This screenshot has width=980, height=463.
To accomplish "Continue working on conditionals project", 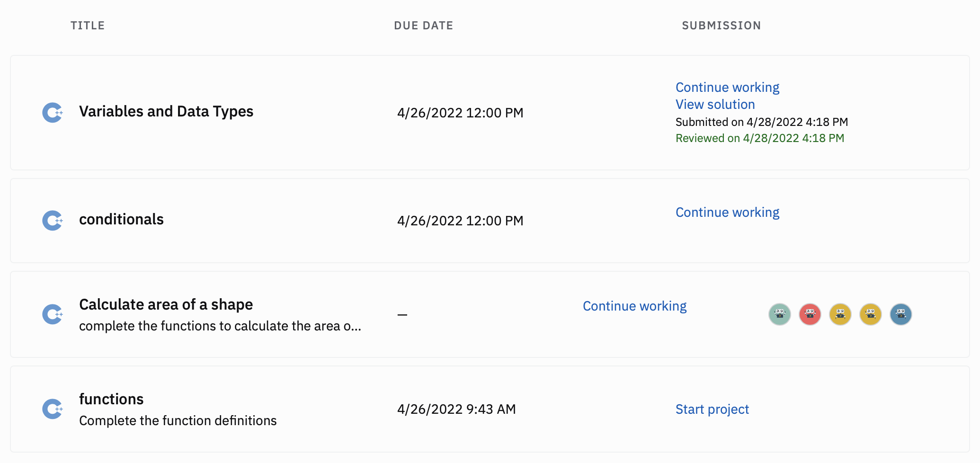I will point(727,213).
